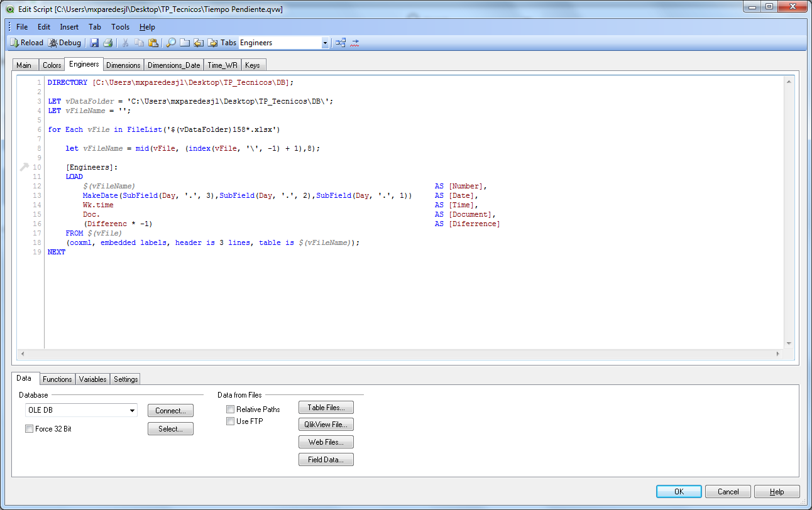
Task: Click the horizontal scrollbar right arrow
Action: pos(777,354)
